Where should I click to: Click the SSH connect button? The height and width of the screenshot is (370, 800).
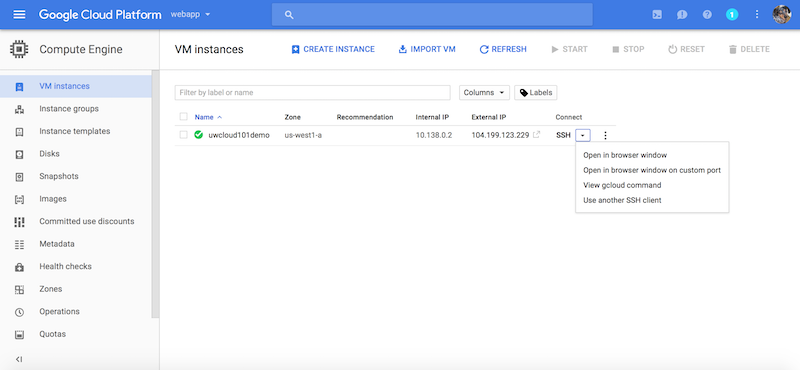(x=563, y=135)
